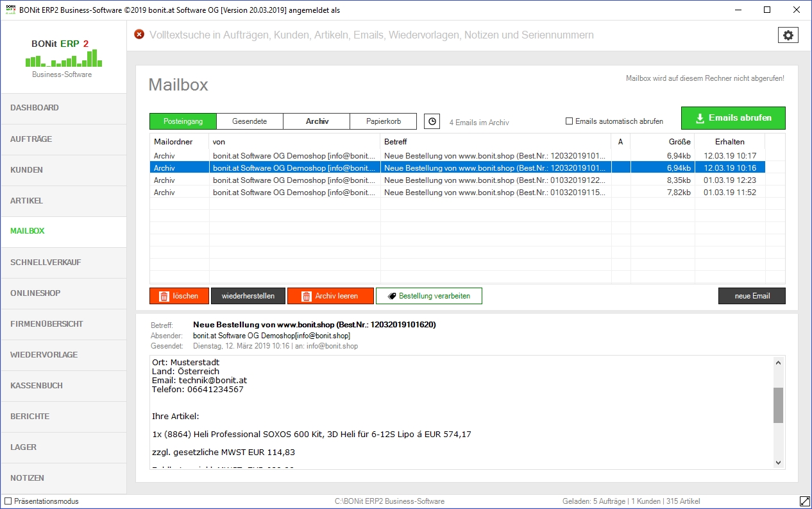Screen dimensions: 812x509
Task: Click the email body scrollbar thumb
Action: tap(779, 405)
